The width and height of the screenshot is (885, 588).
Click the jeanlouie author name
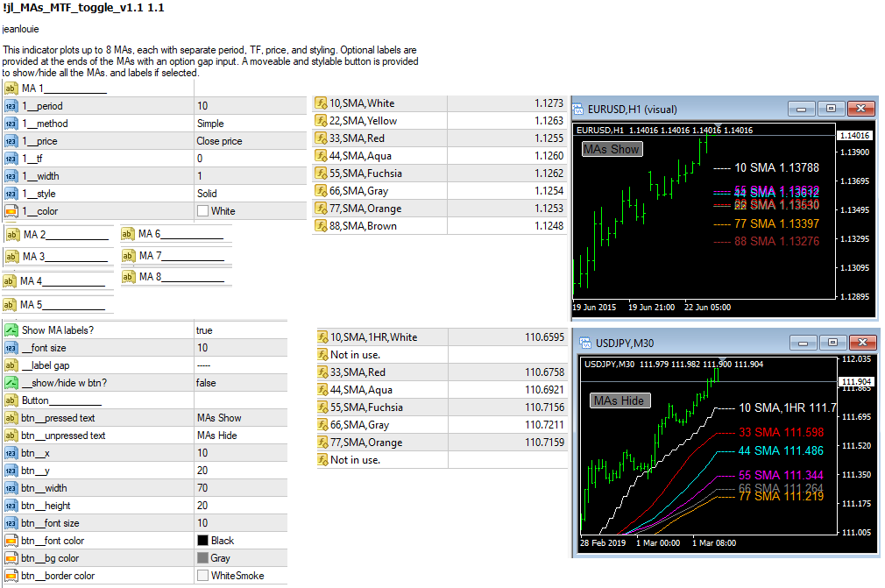20,29
